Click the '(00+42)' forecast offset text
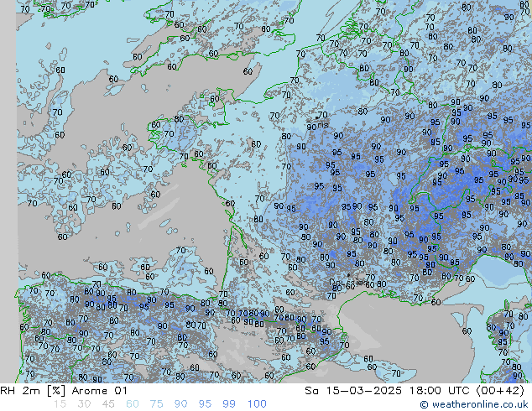Screen dimensions: 532x411 point(500,391)
